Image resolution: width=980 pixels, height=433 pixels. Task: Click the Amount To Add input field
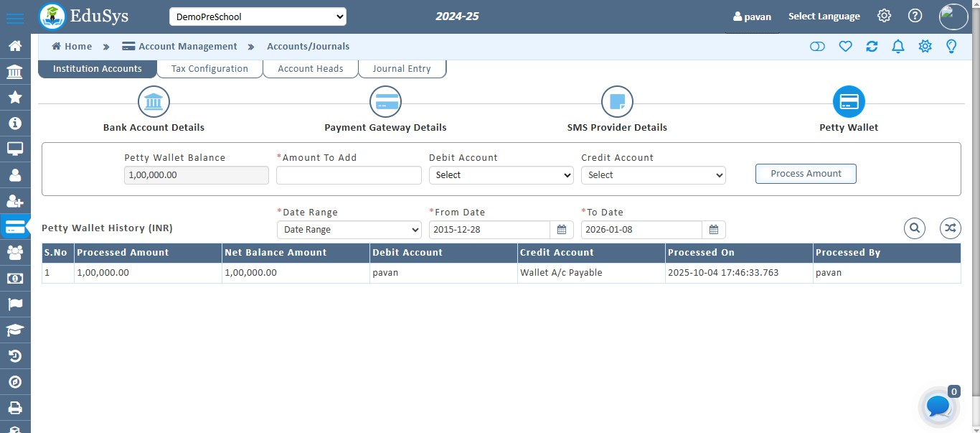coord(349,174)
